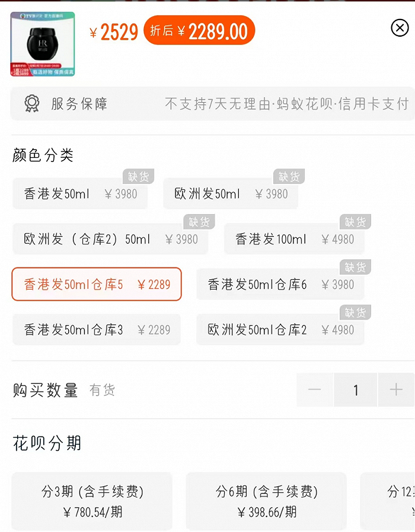Open the 服务保障 service guarantee details row
Screen dimensions: 415x532
coord(207,103)
